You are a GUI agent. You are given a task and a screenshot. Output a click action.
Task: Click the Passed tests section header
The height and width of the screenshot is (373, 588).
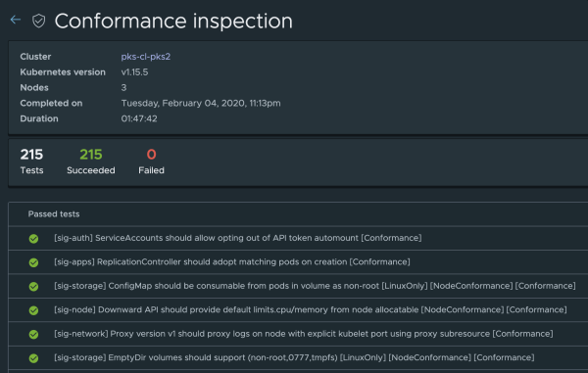[x=54, y=214]
